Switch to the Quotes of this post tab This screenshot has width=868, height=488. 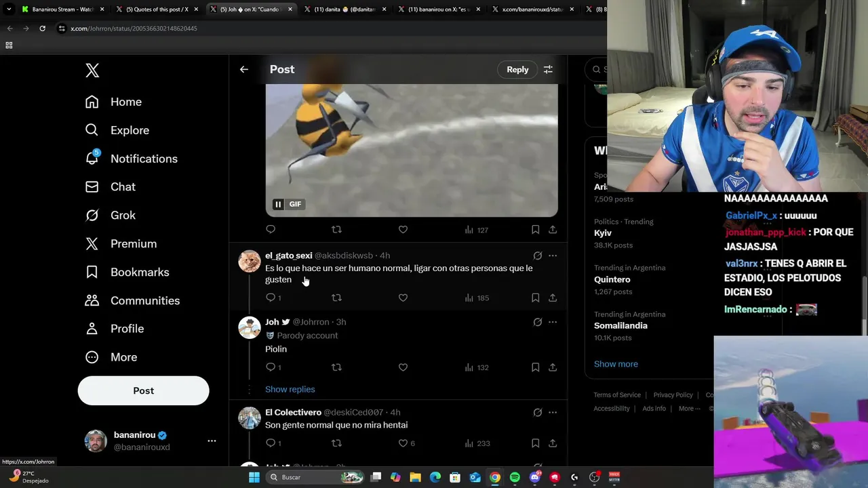[155, 9]
